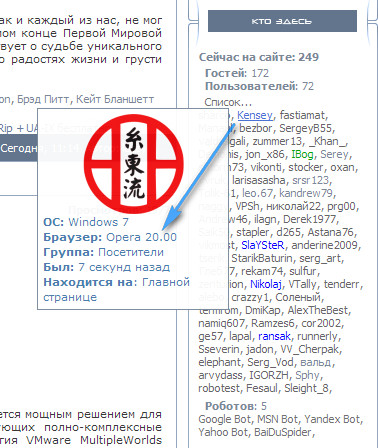Open VTally user profile
Viewport: 378px width, 448px height.
click(x=302, y=284)
